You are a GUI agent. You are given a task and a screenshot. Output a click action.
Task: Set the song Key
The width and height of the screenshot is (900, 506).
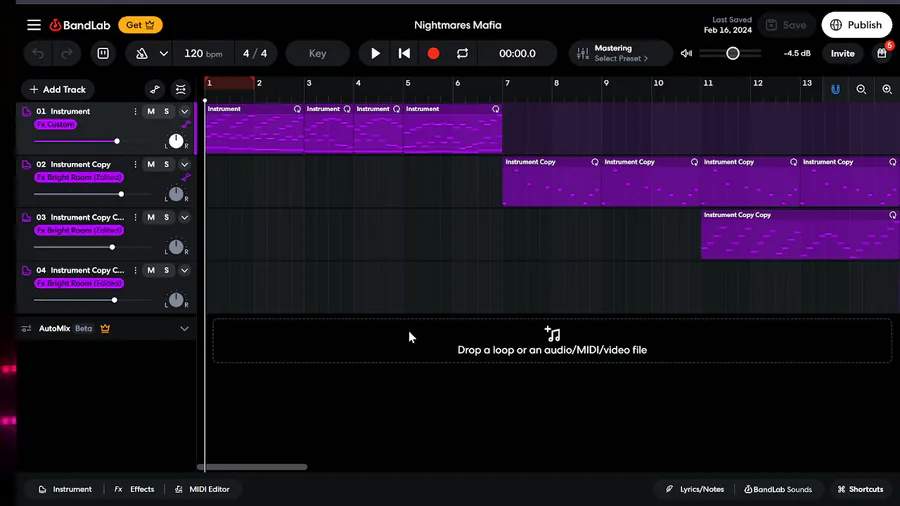(x=317, y=53)
